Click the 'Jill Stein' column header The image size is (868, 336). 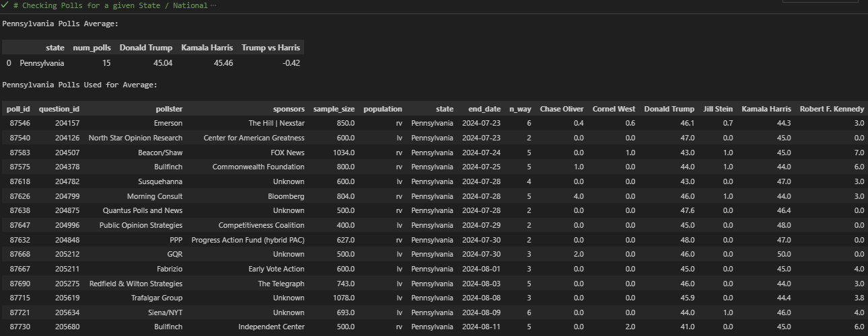(x=718, y=109)
